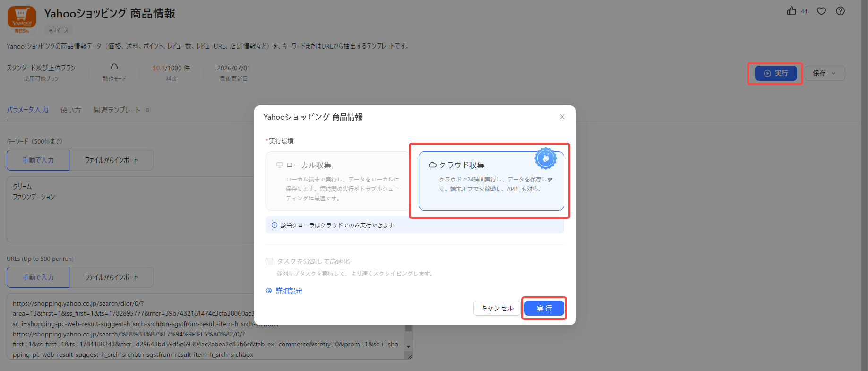Click the eコマース category tag

(x=59, y=30)
